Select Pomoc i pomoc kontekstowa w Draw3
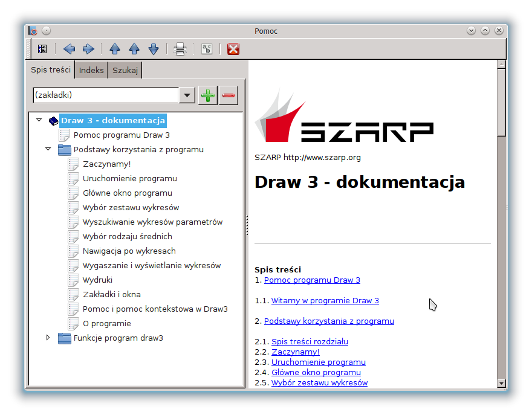This screenshot has width=532, height=415. (155, 309)
